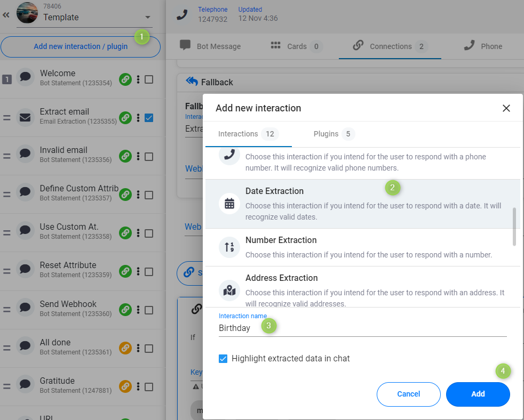This screenshot has height=420, width=524.
Task: Click the Welcome speech bubble icon
Action: pos(26,77)
